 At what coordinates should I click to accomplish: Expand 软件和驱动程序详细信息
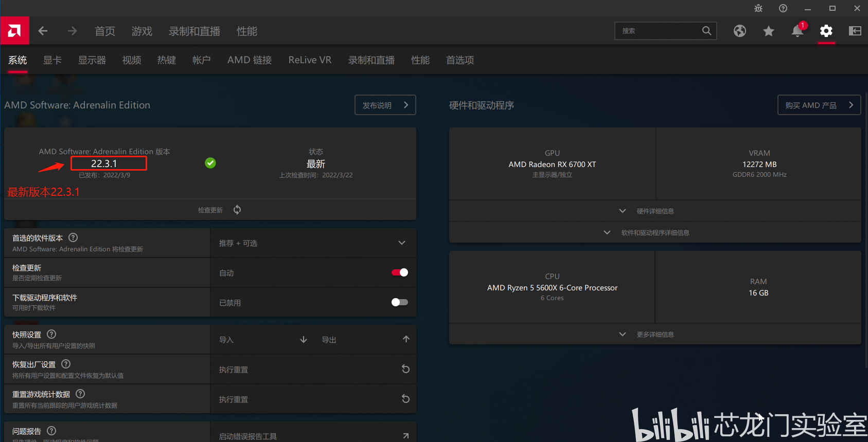(655, 232)
